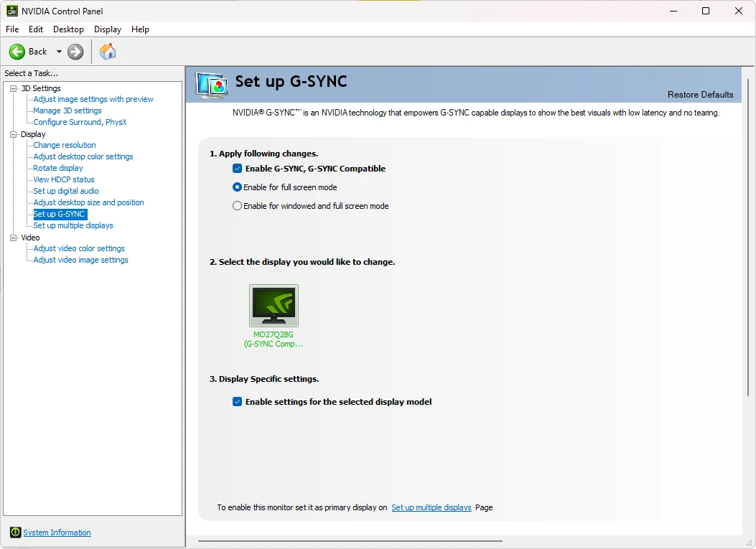The image size is (756, 549).
Task: Open the System Information link
Action: coord(57,532)
